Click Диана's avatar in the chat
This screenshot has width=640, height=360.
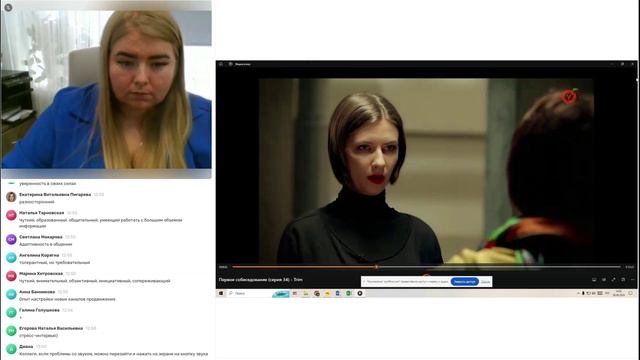click(11, 349)
